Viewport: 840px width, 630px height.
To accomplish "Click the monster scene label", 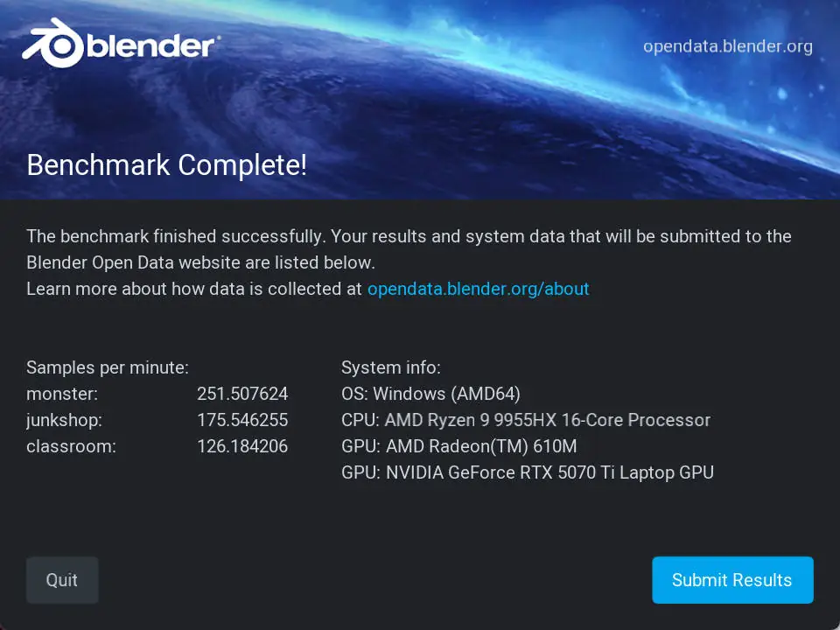I will point(62,394).
